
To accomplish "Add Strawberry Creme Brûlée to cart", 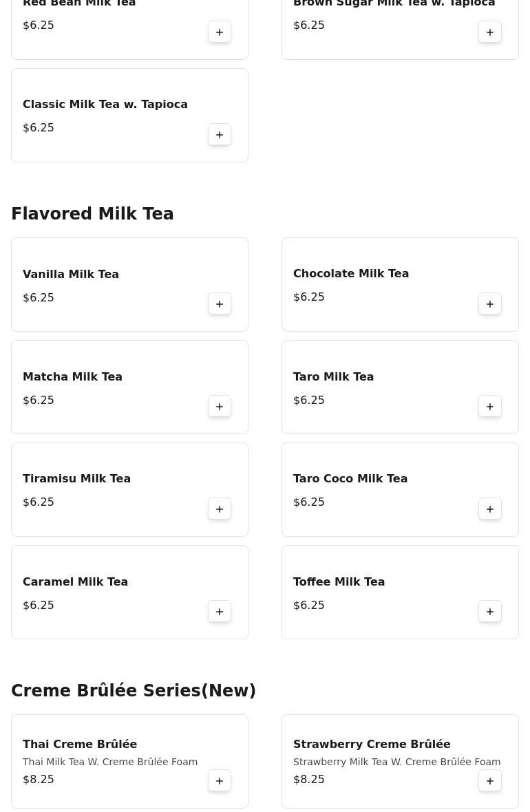I will tap(490, 781).
